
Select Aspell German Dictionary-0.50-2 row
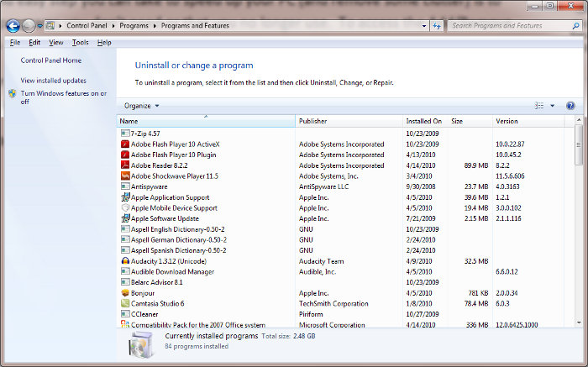[340, 239]
